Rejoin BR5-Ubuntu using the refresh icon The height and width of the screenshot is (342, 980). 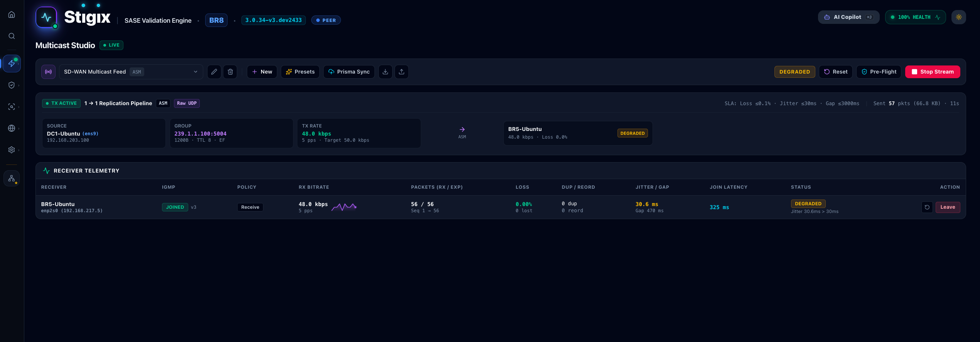pyautogui.click(x=927, y=207)
